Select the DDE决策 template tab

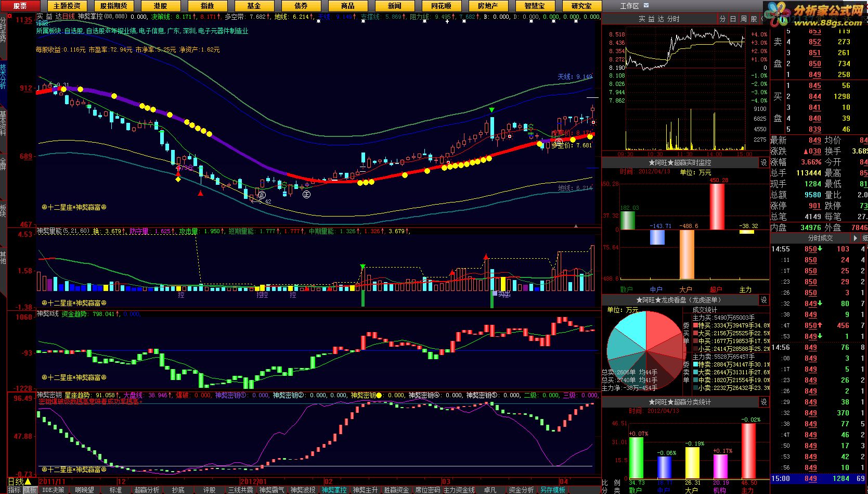[x=54, y=490]
